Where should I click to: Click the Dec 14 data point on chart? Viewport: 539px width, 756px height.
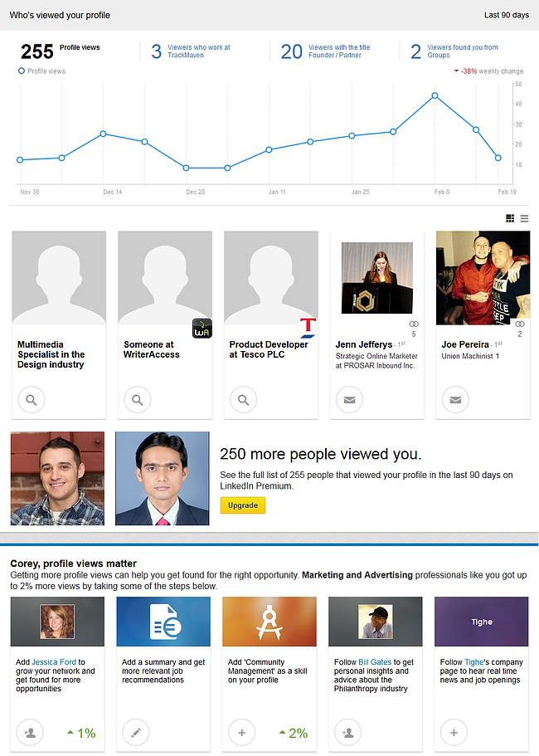tap(103, 134)
